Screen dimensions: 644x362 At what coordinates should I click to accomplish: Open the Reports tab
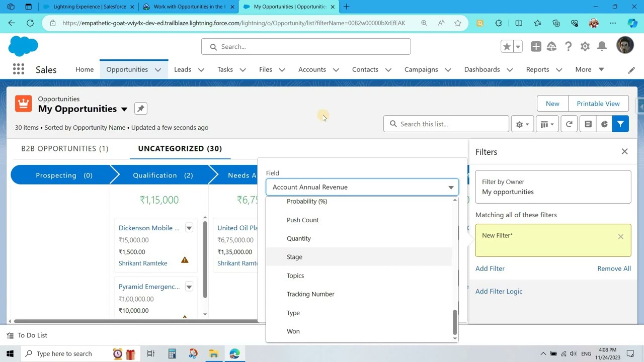coord(537,69)
